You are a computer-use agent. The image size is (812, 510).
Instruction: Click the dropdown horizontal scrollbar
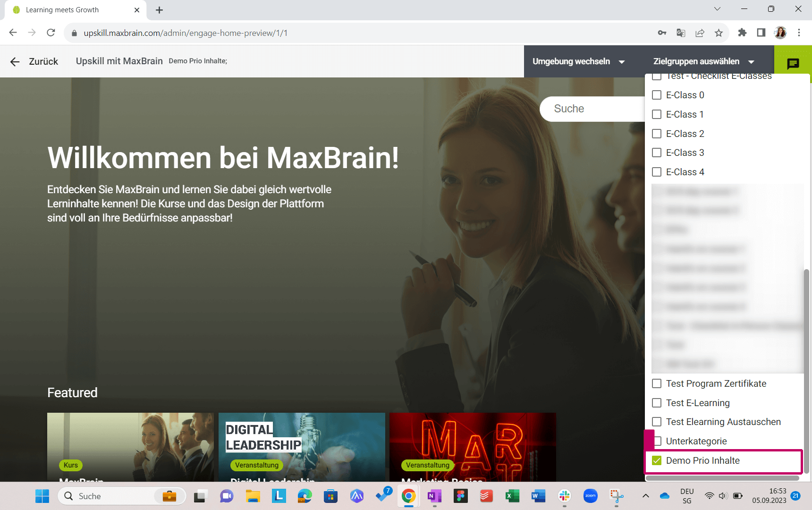point(722,478)
